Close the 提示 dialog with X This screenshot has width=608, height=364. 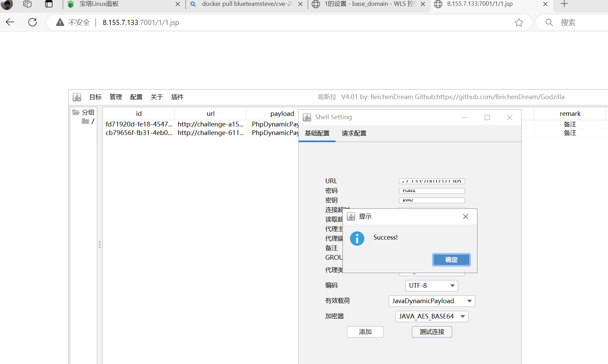[x=465, y=217]
